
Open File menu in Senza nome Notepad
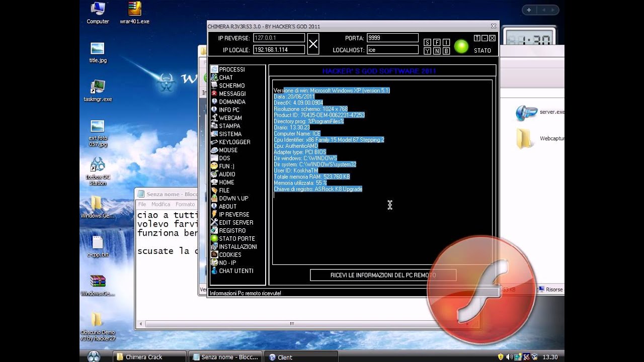pos(142,204)
